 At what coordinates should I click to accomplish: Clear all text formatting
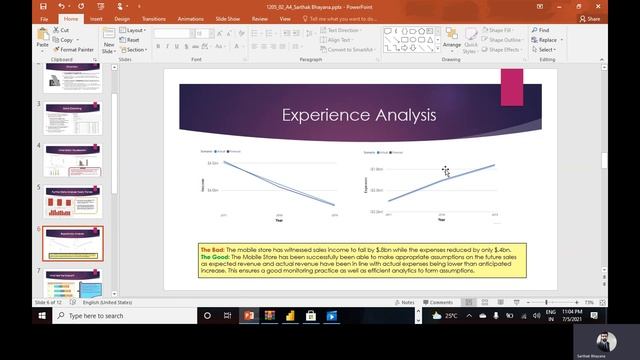pos(241,33)
